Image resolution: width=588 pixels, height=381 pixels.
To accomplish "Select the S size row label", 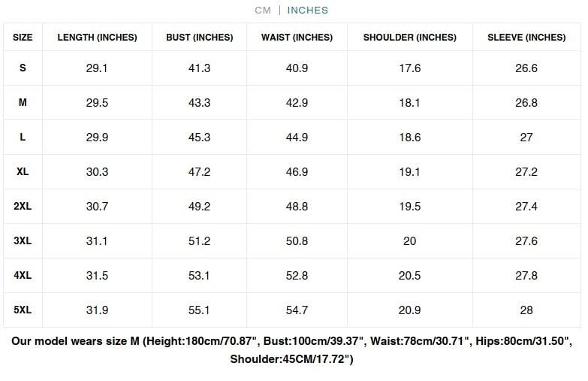I will (x=23, y=68).
